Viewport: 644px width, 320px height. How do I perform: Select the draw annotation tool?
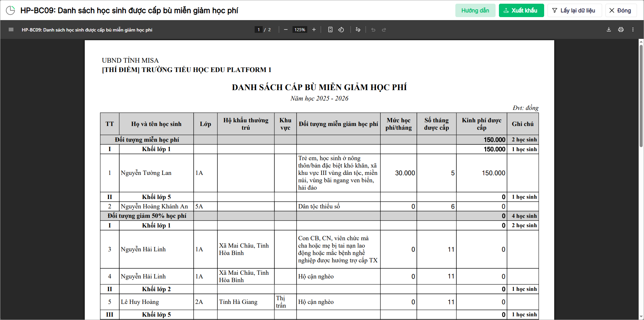click(358, 29)
